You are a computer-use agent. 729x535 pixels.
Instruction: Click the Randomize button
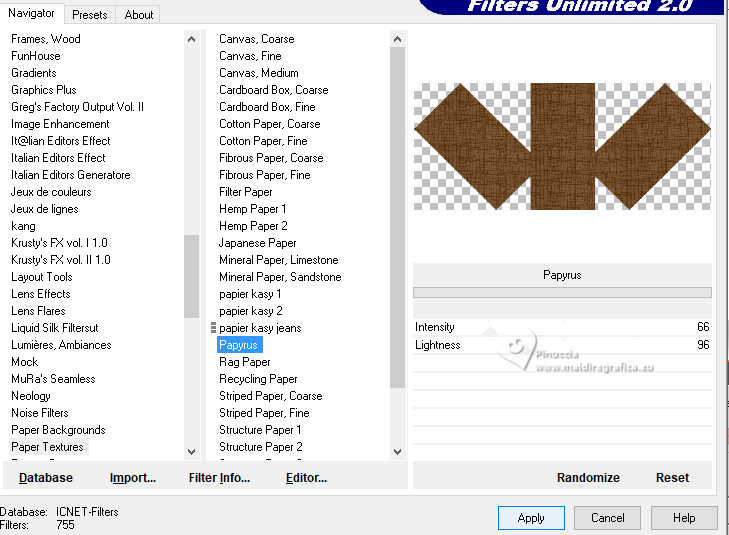pos(588,477)
